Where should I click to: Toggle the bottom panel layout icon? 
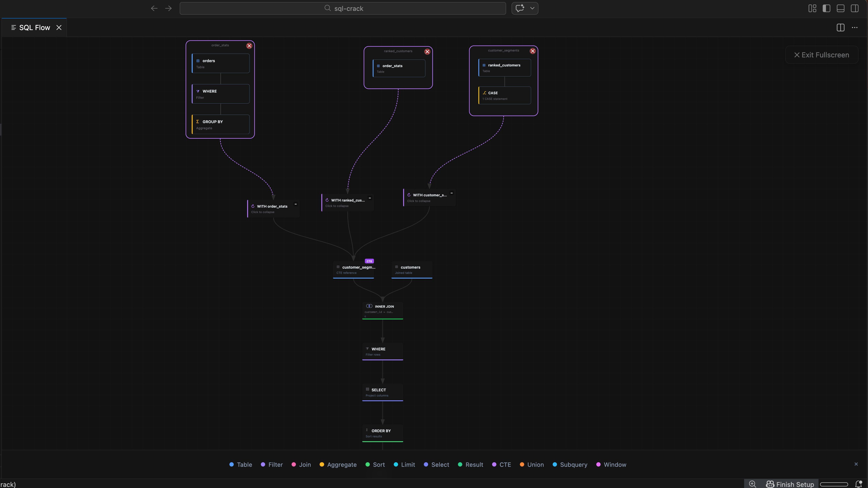point(840,8)
